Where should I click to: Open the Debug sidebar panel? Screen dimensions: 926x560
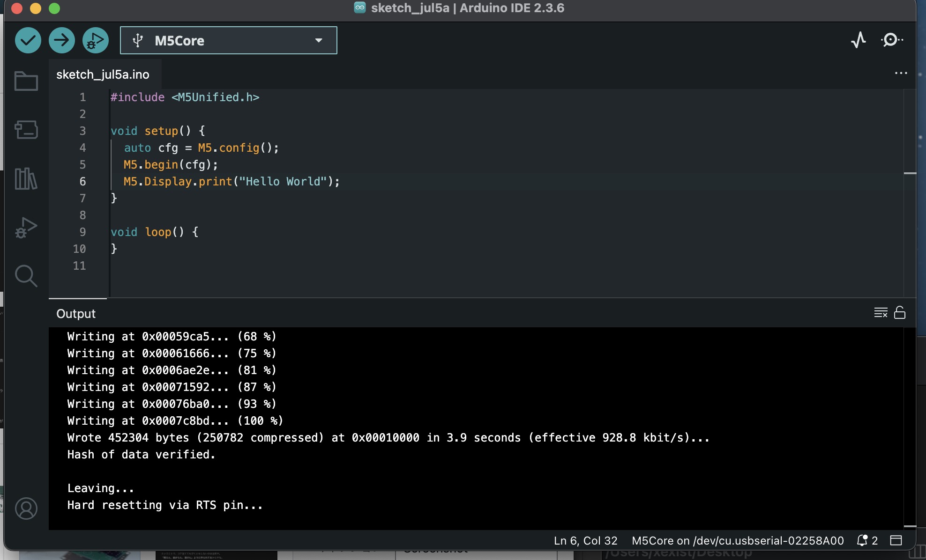pyautogui.click(x=26, y=228)
